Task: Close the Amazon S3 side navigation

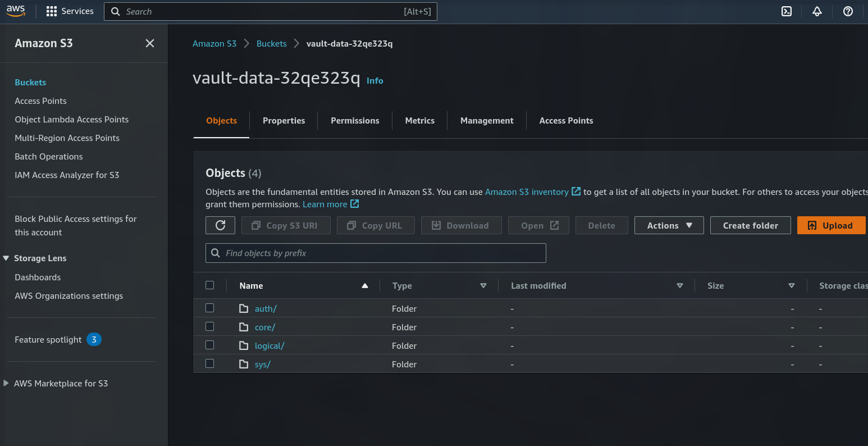Action: click(x=150, y=43)
